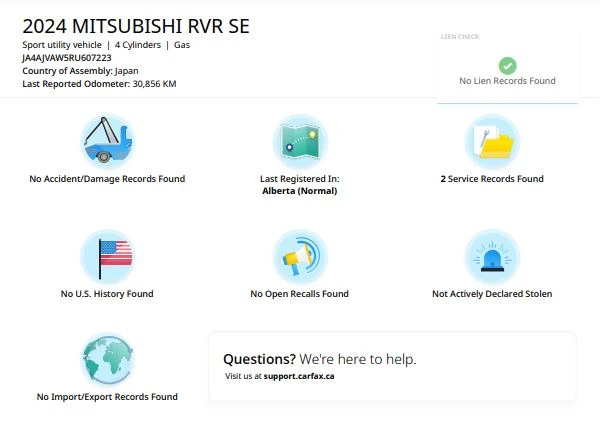Select the "4 Cylinders" text

pyautogui.click(x=138, y=45)
